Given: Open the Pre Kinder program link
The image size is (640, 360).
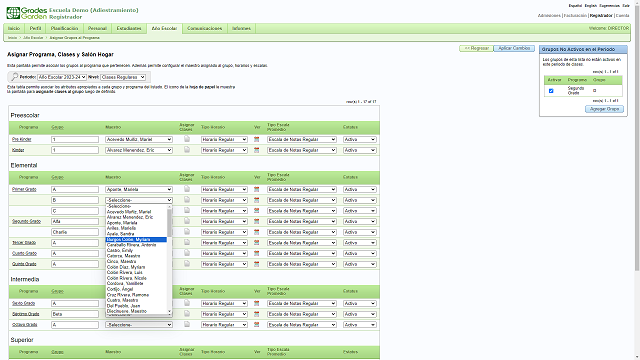Looking at the screenshot, I should click(x=22, y=140).
